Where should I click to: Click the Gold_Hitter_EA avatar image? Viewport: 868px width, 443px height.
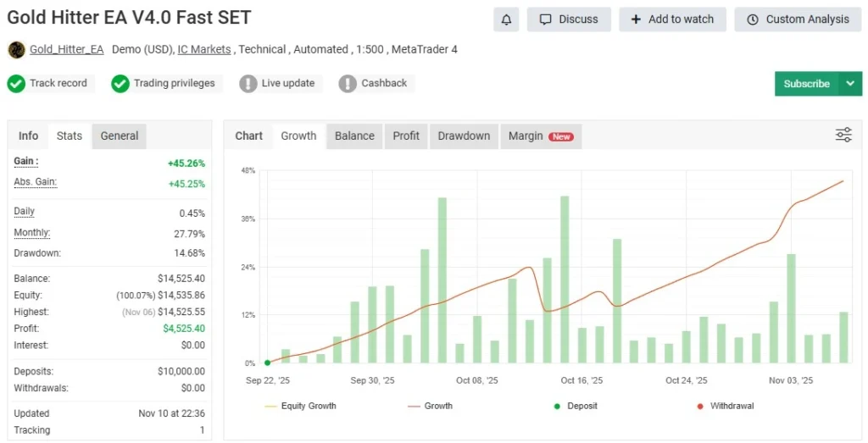[16, 50]
